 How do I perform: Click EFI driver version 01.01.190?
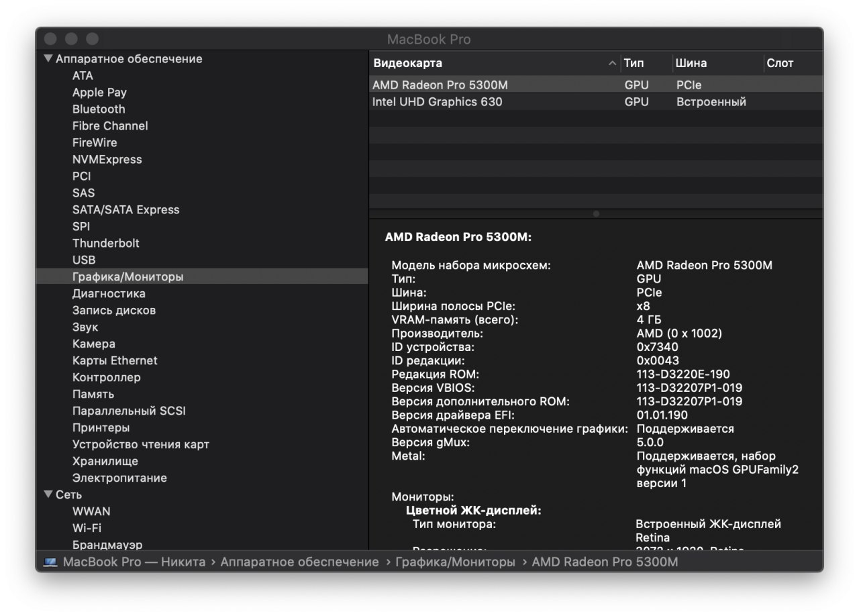click(x=661, y=415)
